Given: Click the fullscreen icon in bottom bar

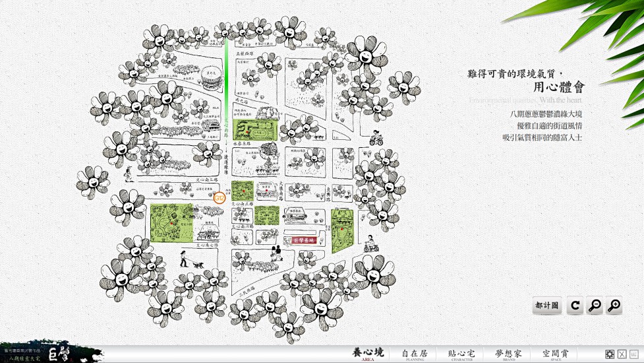Looking at the screenshot, I should pyautogui.click(x=610, y=354).
